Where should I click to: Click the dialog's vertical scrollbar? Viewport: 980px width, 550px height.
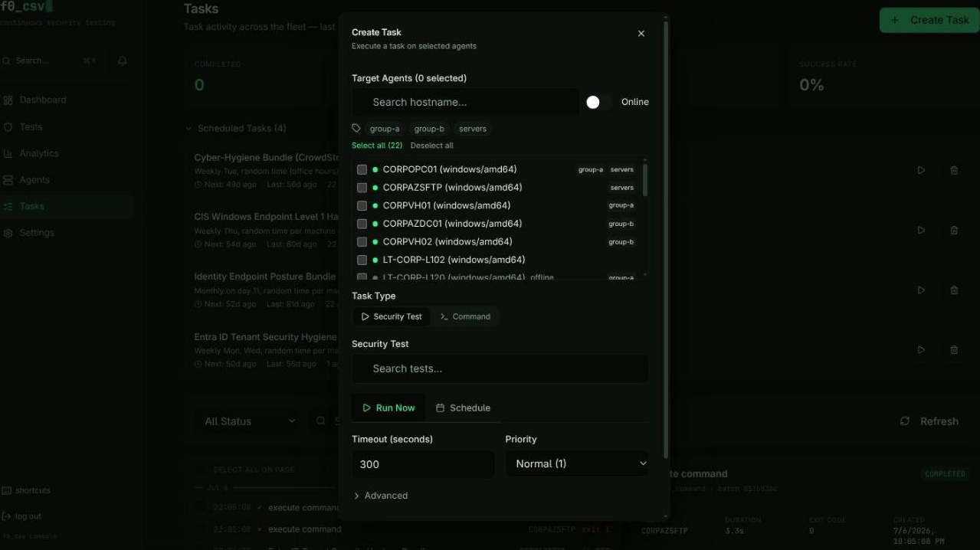tap(666, 239)
